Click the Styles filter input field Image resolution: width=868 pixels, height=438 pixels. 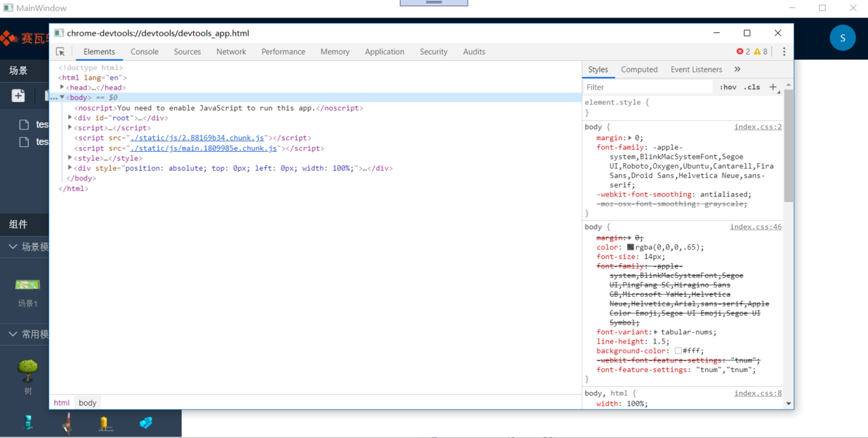coord(644,87)
